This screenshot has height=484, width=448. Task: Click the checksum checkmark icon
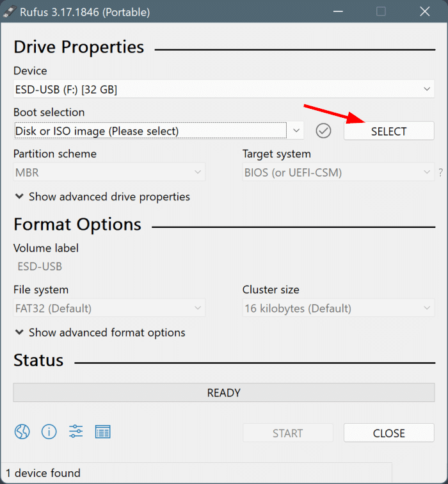click(x=323, y=131)
